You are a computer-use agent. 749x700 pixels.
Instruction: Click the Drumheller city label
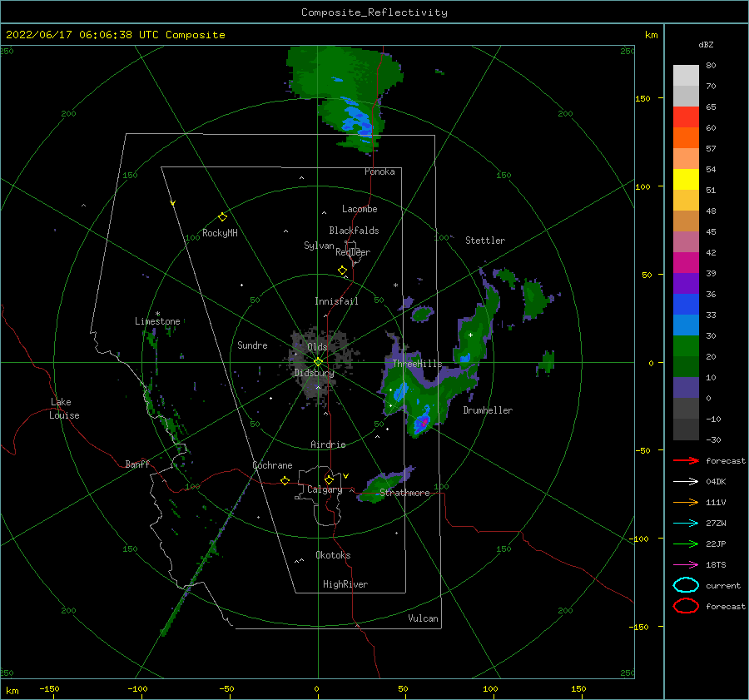(488, 410)
